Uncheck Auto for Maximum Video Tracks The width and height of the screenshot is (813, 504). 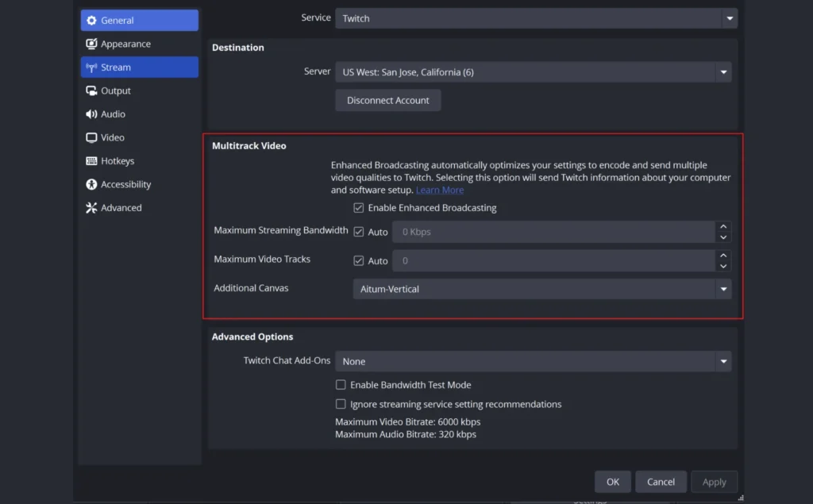pos(358,261)
